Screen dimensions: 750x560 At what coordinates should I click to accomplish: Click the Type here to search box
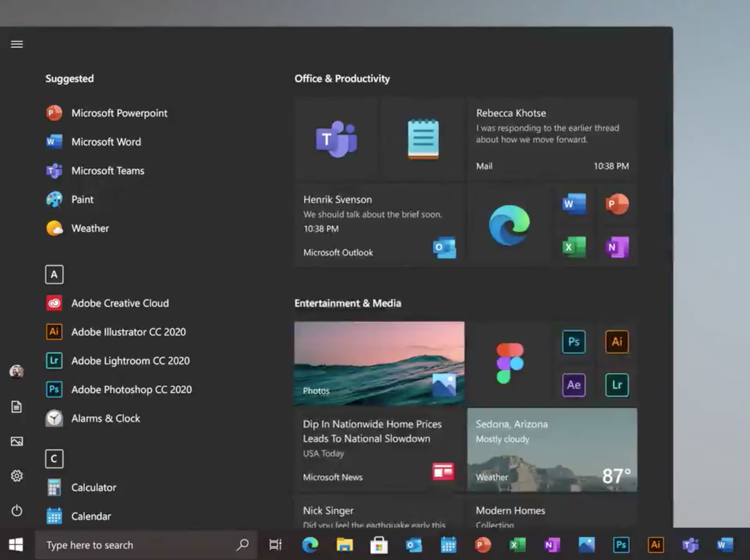pyautogui.click(x=146, y=545)
